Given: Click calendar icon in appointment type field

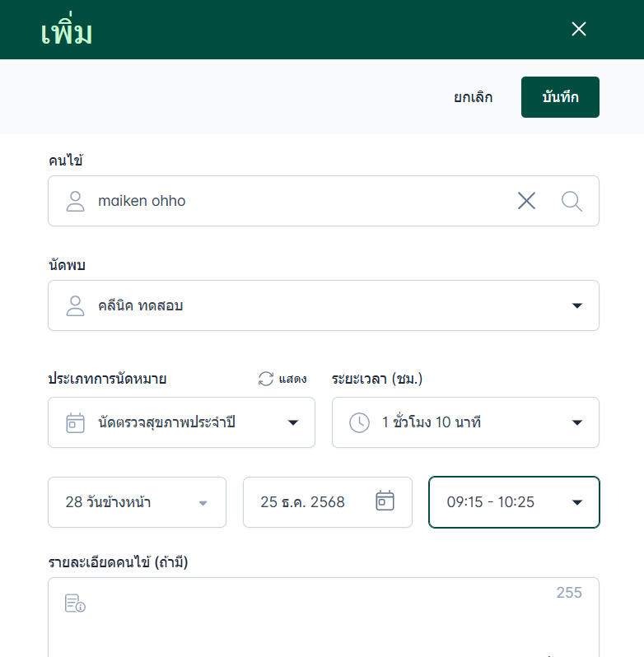Looking at the screenshot, I should [76, 422].
